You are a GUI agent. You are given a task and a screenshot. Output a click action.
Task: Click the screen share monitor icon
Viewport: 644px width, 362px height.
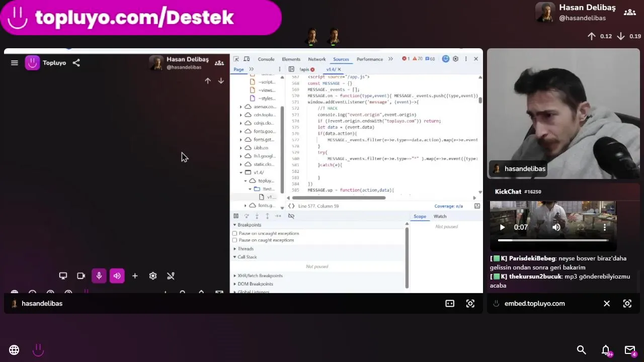63,276
